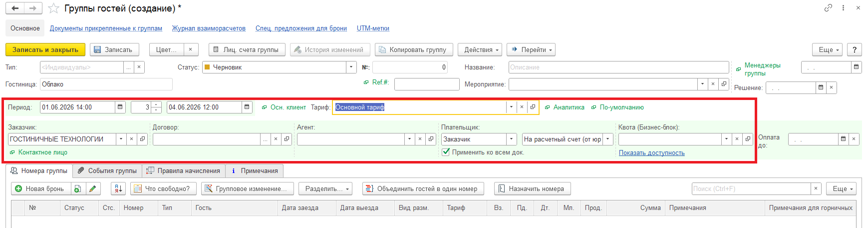Open calendar for Решение date field
The width and height of the screenshot is (868, 228).
[x=821, y=87]
